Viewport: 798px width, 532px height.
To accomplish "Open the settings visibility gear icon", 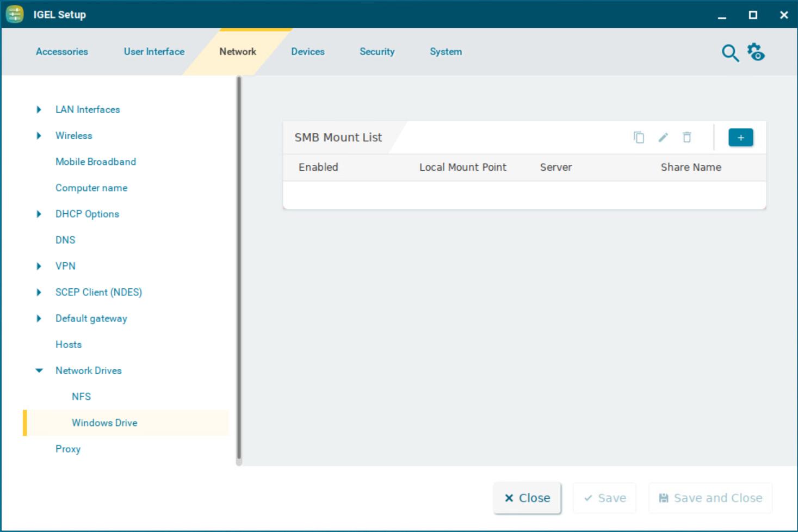I will pos(756,52).
